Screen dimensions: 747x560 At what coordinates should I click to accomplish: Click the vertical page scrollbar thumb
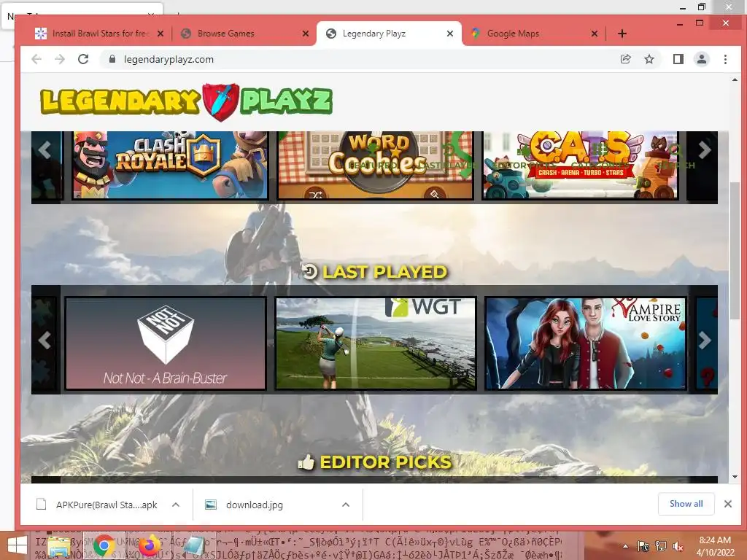click(735, 250)
